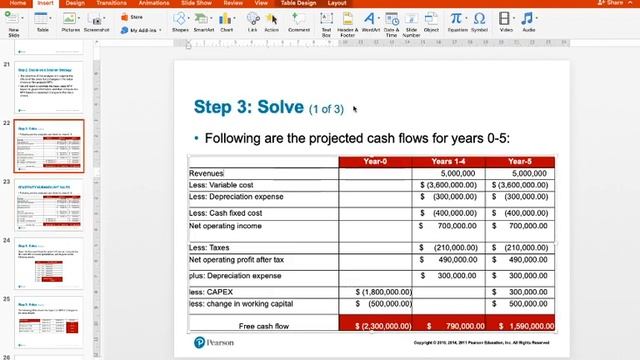Click the $ (2,300,000.00) cell
Screen dimensions: 640x360
(375, 323)
